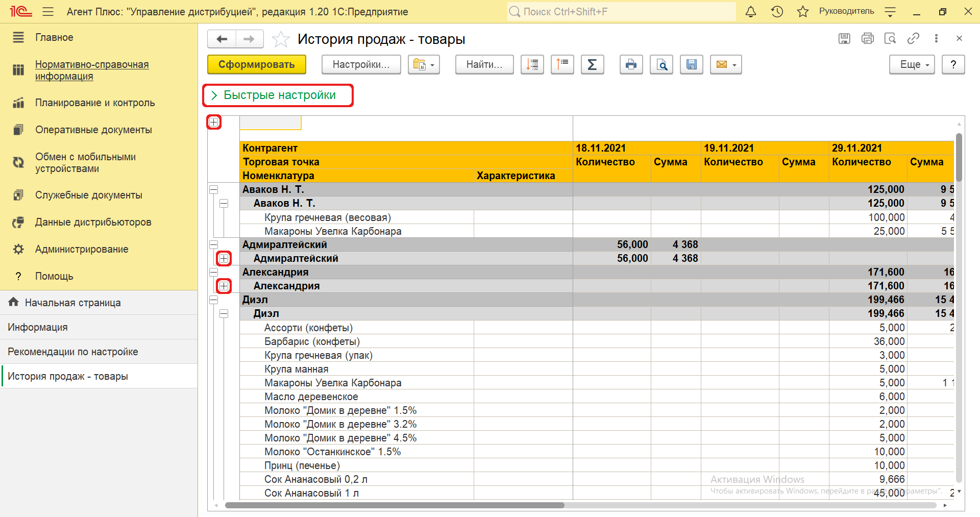
Task: Click the 1C logo icon
Action: [x=21, y=11]
